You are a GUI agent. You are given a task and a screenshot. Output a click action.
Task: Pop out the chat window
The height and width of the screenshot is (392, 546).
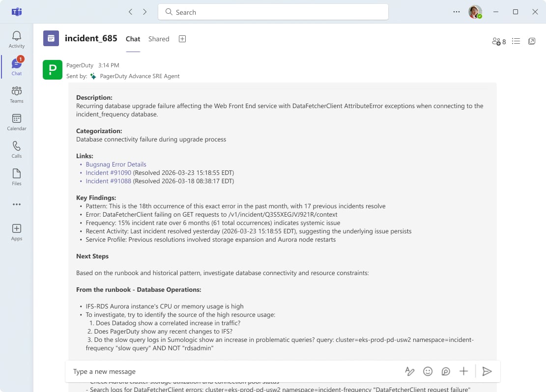[532, 41]
